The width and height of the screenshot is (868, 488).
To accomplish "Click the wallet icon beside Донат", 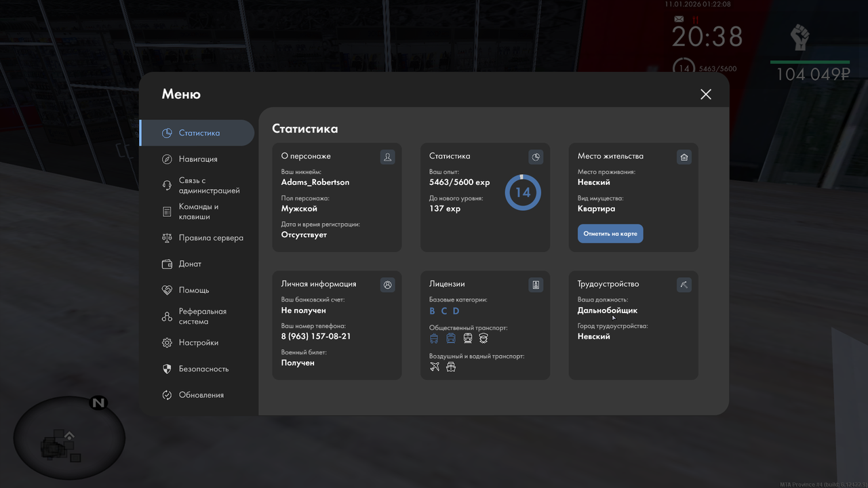I will pyautogui.click(x=167, y=264).
